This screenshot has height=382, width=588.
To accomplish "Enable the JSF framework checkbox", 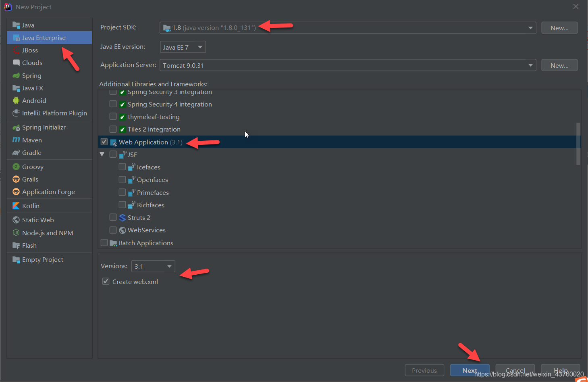I will [x=113, y=154].
